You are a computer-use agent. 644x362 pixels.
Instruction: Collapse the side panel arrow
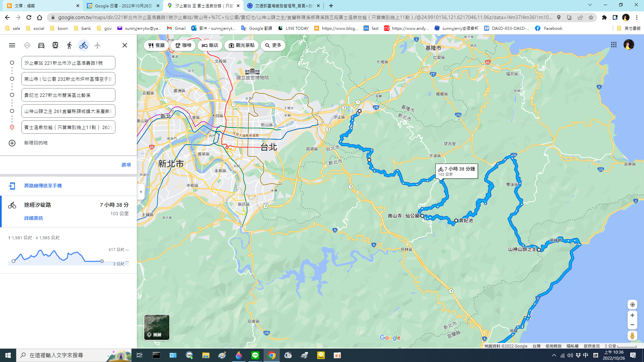pos(141,192)
